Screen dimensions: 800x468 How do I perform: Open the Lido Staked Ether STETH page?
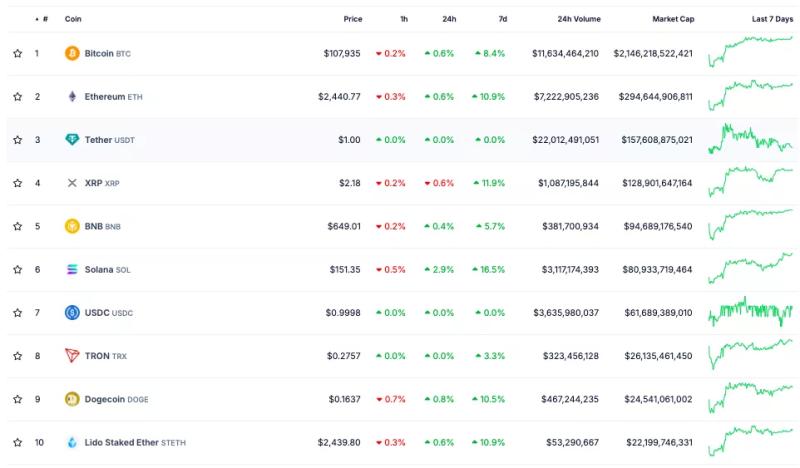[135, 442]
